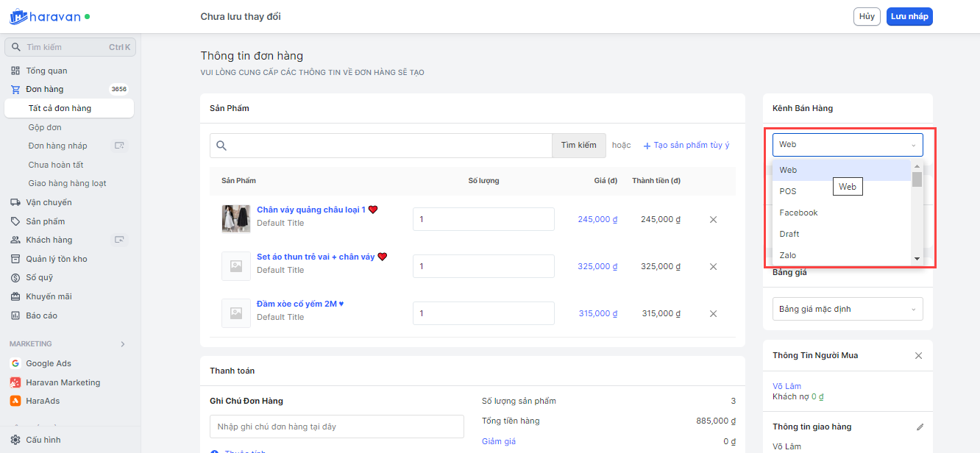The image size is (980, 453).
Task: Click the pencil icon beside Thông tin giao hàng
Action: 920,427
